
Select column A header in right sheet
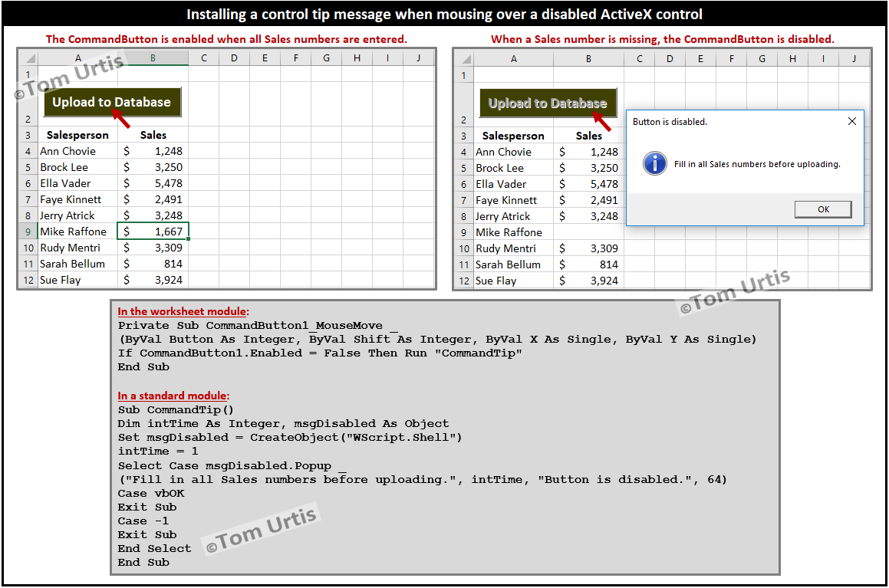[514, 59]
